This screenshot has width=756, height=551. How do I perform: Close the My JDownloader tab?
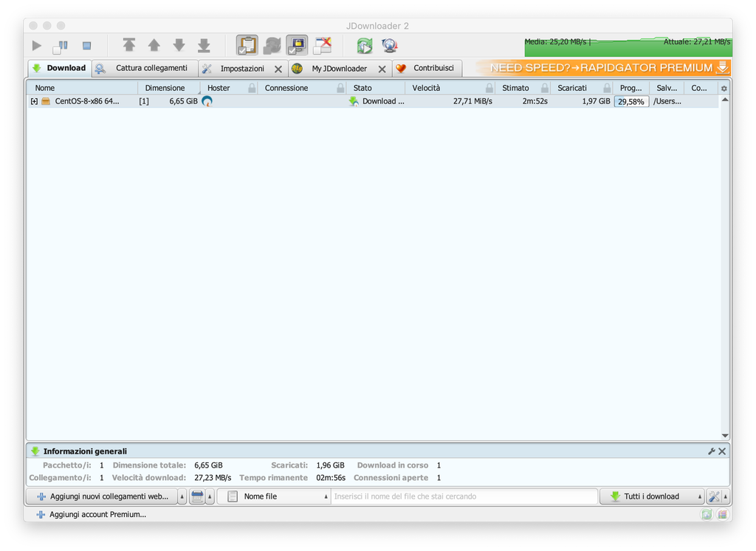point(382,69)
